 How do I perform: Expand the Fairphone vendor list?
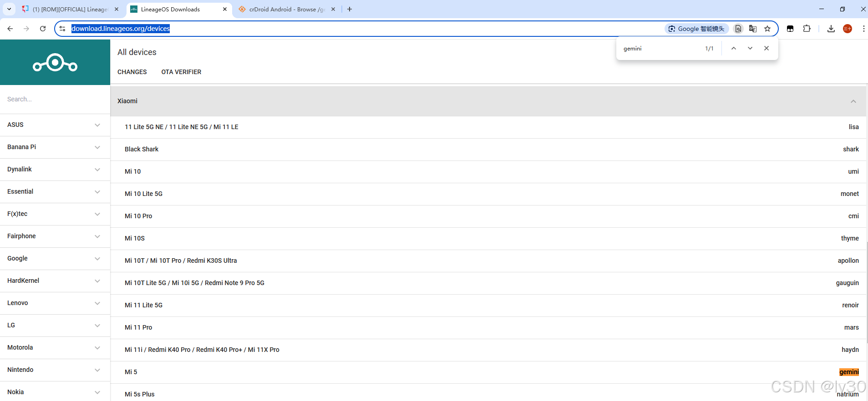(55, 236)
